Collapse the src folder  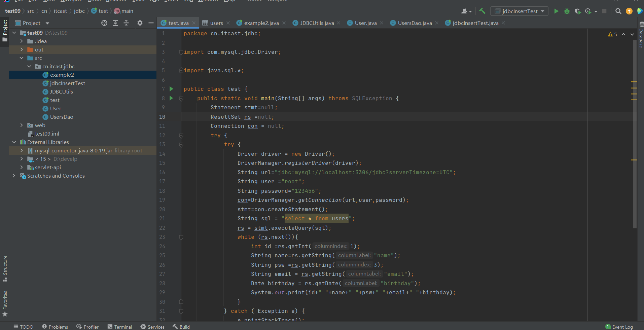pos(22,58)
